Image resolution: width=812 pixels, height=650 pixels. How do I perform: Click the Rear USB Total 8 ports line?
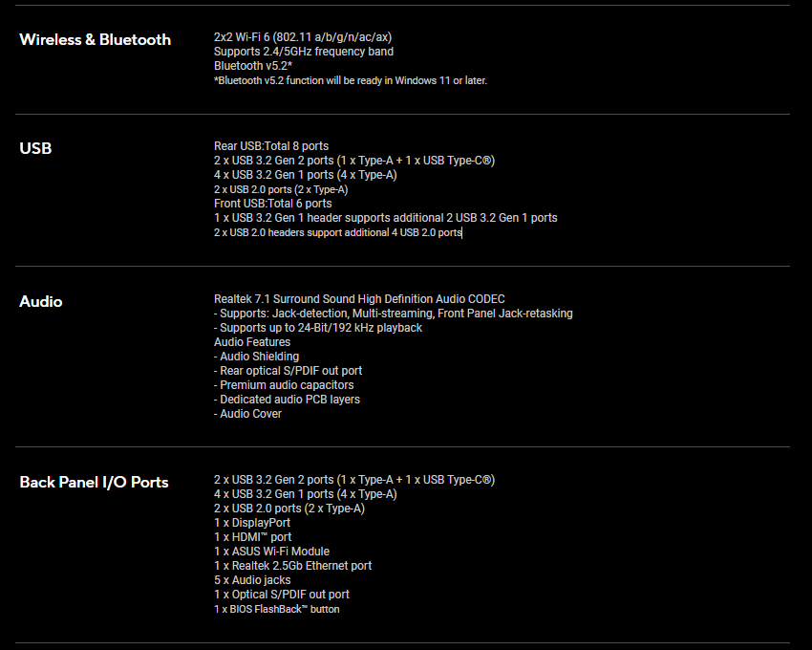pyautogui.click(x=271, y=146)
